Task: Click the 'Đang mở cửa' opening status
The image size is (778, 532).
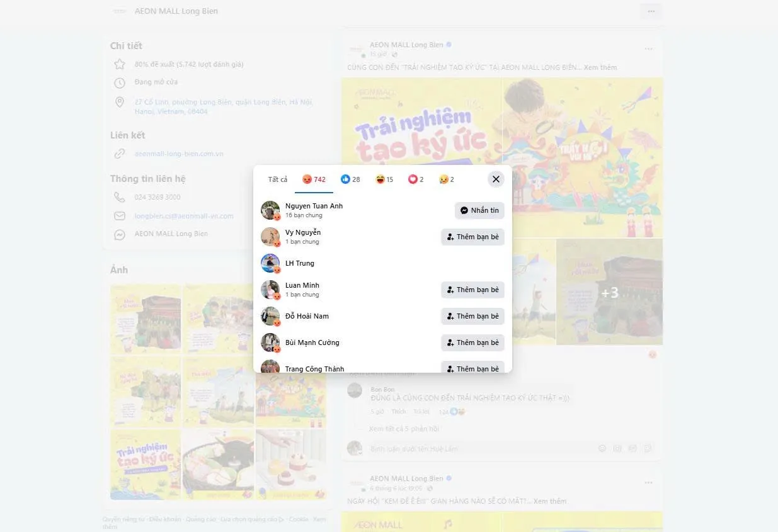Action: coord(156,82)
